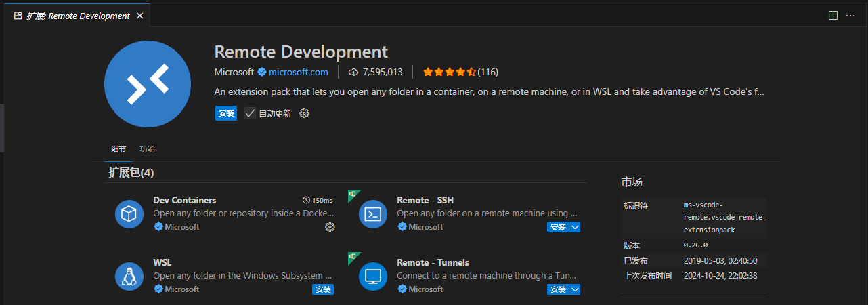
Task: Click the star rating (116)
Action: coord(460,72)
